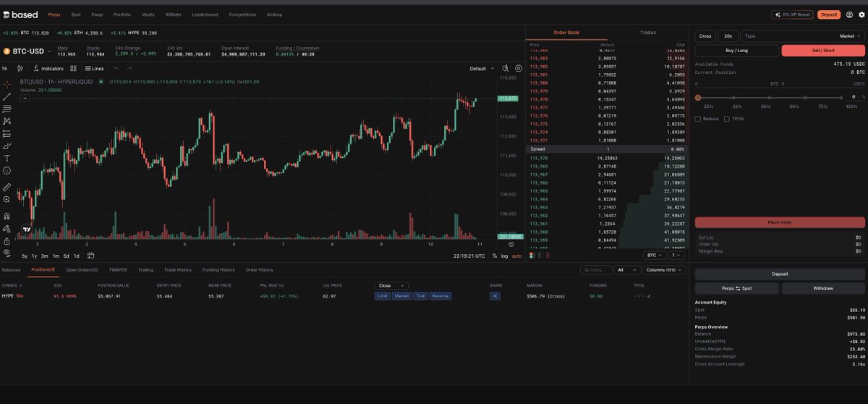Open order book BTC unit dropdown
Viewport: 868px width, 404px height.
tap(654, 255)
